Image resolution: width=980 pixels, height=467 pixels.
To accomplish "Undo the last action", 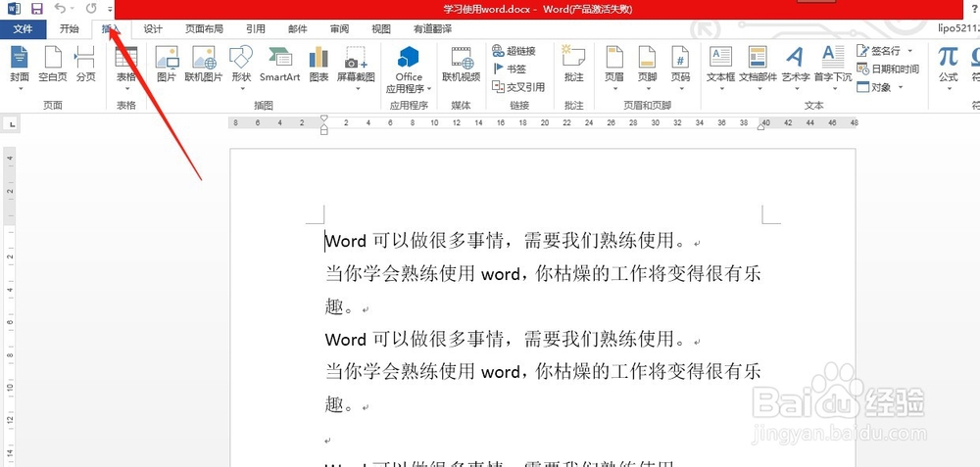I will [60, 9].
